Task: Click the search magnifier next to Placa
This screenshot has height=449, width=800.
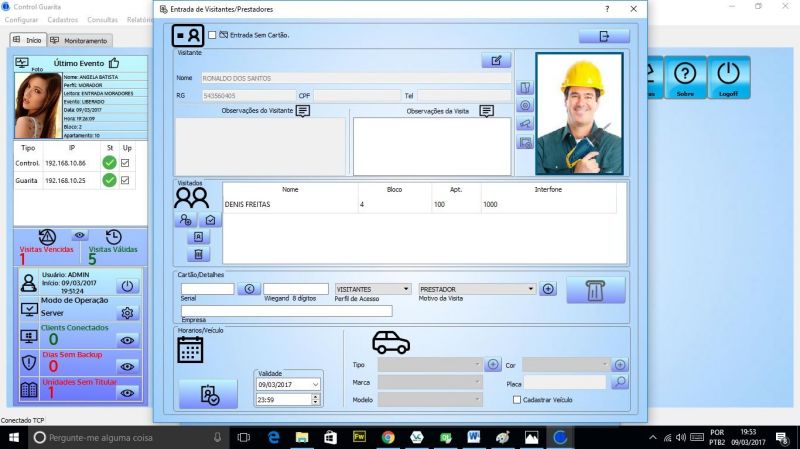Action: click(x=620, y=382)
